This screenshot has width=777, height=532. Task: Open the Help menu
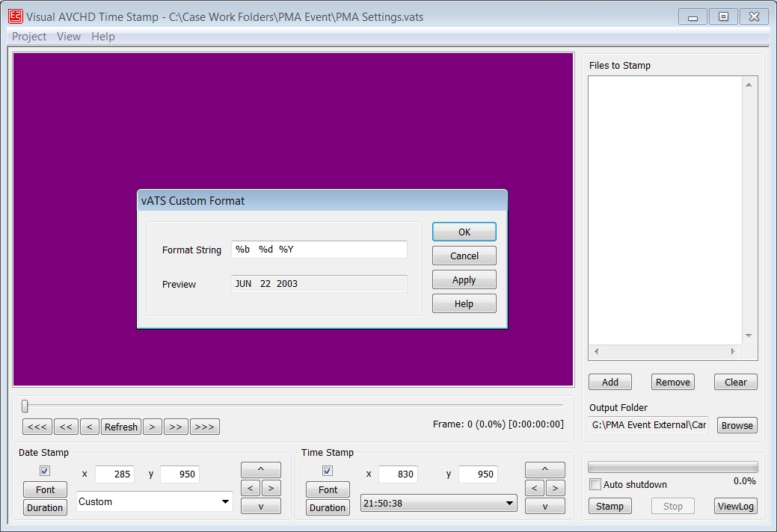[103, 37]
